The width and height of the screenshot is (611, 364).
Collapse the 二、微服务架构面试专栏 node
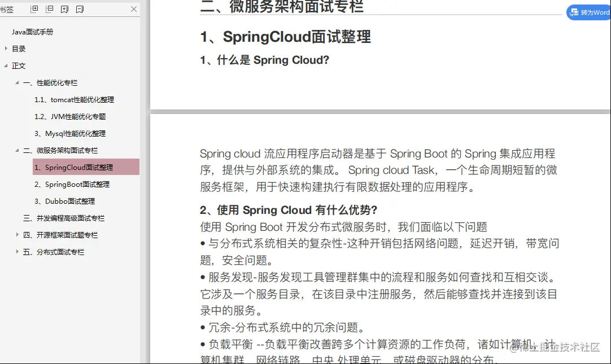coord(17,150)
